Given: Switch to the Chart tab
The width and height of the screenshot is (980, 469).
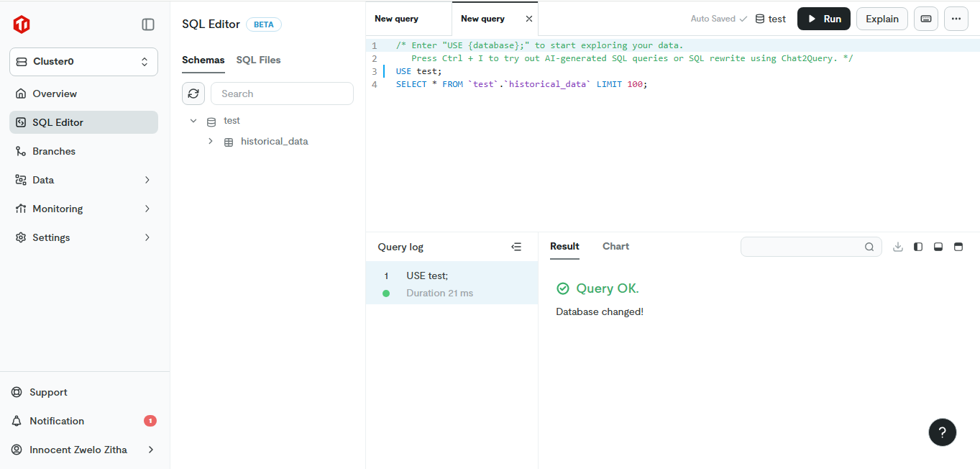Looking at the screenshot, I should coord(615,246).
